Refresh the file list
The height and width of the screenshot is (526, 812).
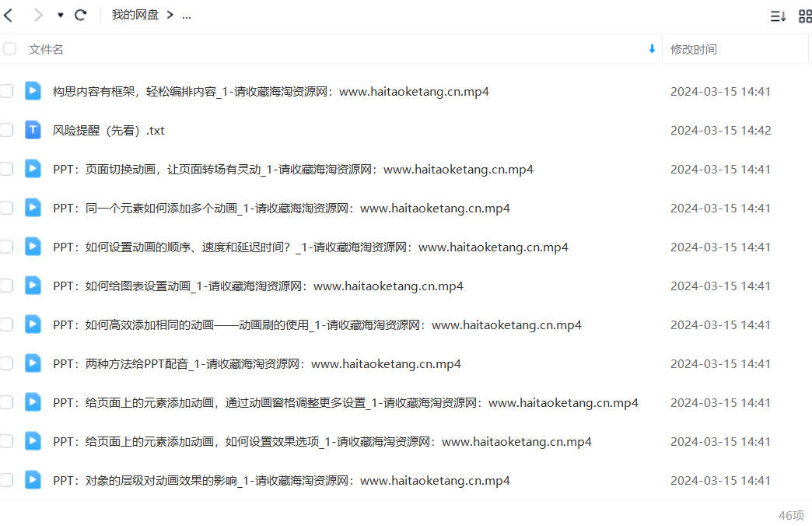pyautogui.click(x=80, y=15)
